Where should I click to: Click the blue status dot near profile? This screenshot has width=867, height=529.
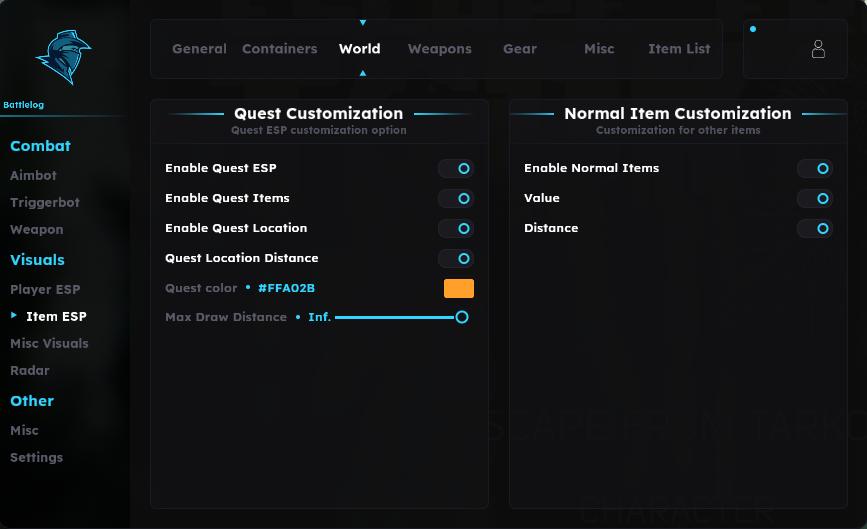(753, 29)
